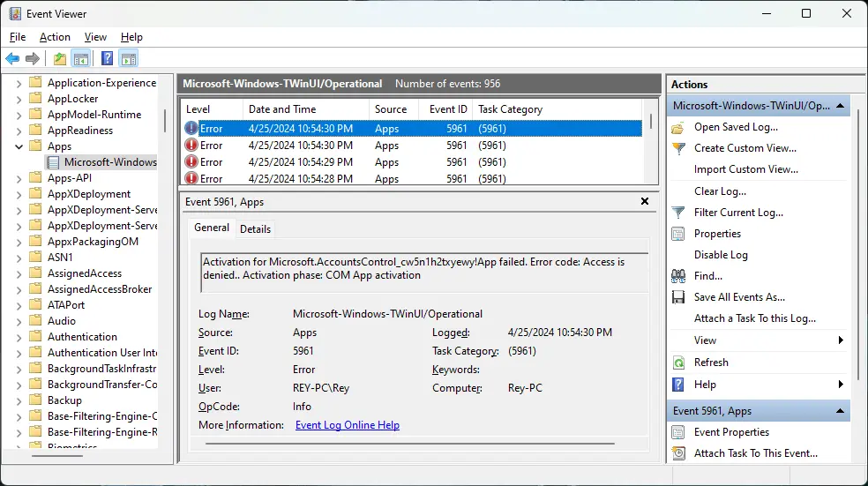
Task: Expand the Apps-API node
Action: tap(19, 179)
